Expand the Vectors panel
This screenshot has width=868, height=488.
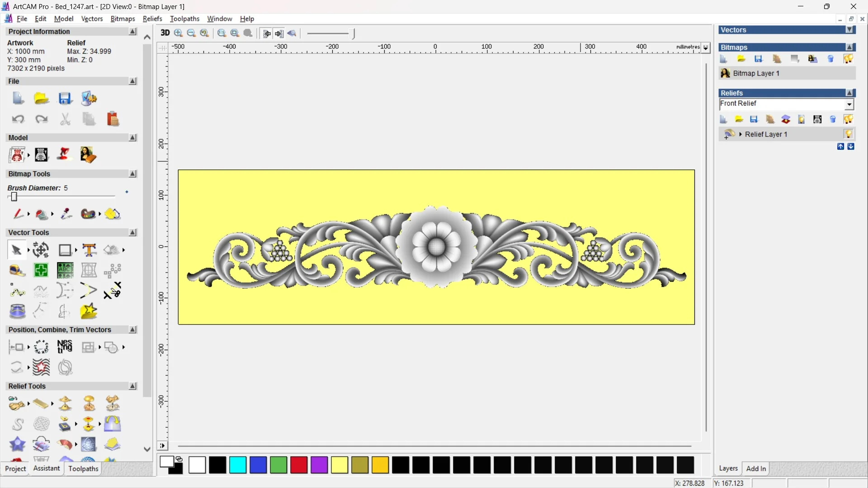[x=849, y=30]
